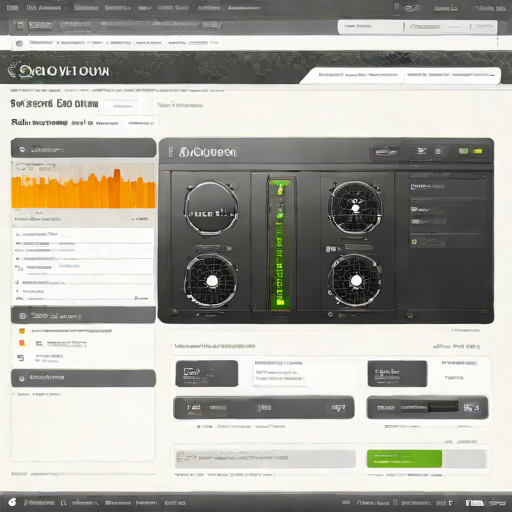Open the round logo icon in the bottom taskbar
Screen dimensions: 512x512
12,502
